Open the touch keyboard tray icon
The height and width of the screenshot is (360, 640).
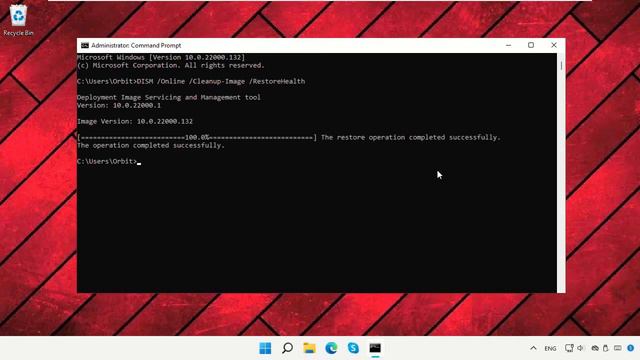[618, 348]
